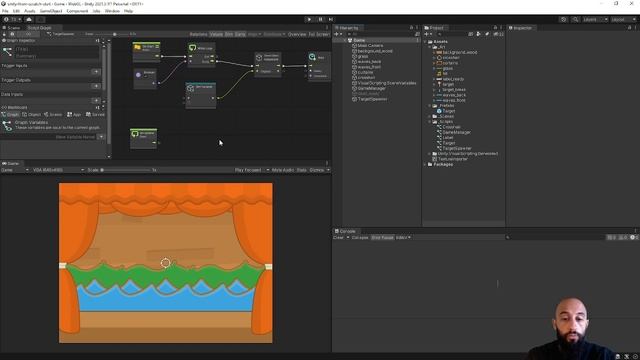This screenshot has width=640, height=360.
Task: Toggle Mute Audio in the Game view
Action: (283, 170)
